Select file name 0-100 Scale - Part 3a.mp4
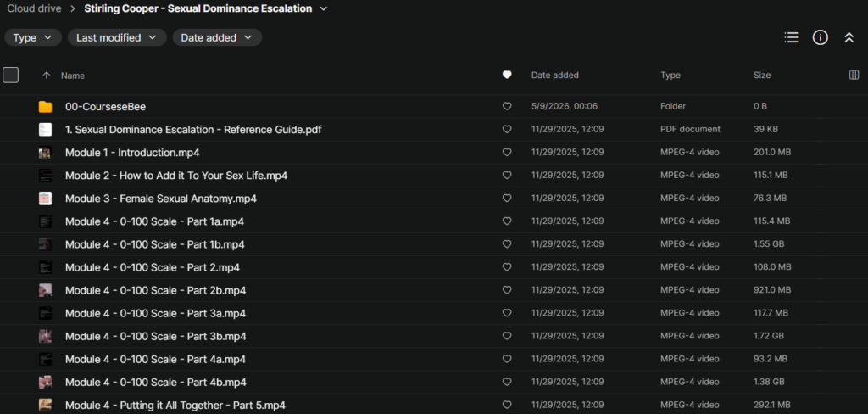Viewport: 868px width, 414px height. click(156, 314)
